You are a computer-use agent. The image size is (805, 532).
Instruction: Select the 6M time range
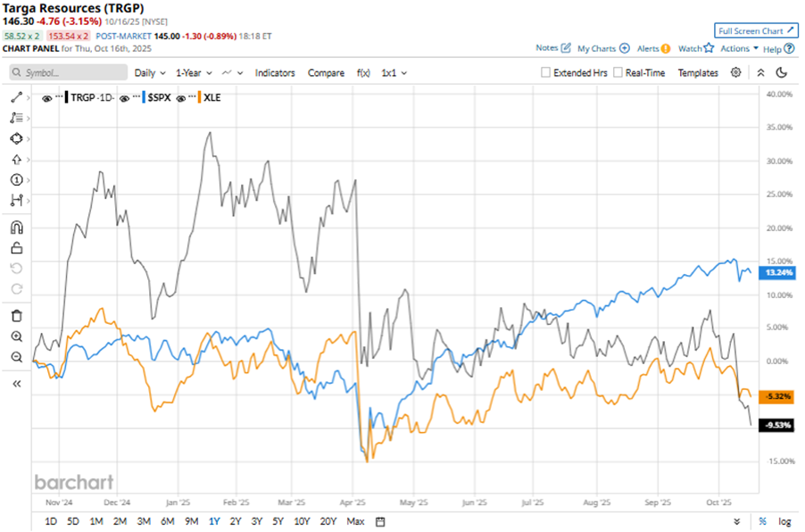168,521
